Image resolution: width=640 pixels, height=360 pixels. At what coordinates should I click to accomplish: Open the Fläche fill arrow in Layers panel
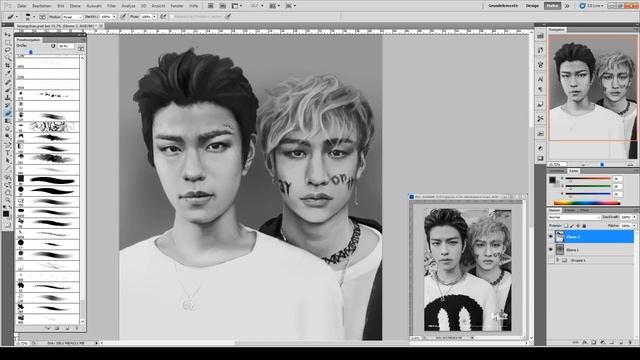click(x=635, y=226)
